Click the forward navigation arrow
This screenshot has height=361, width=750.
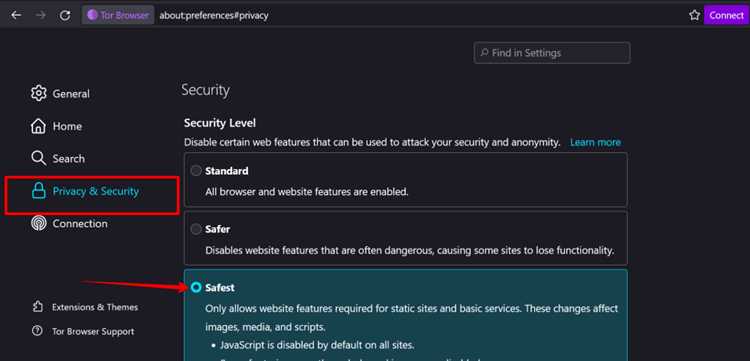coord(41,15)
